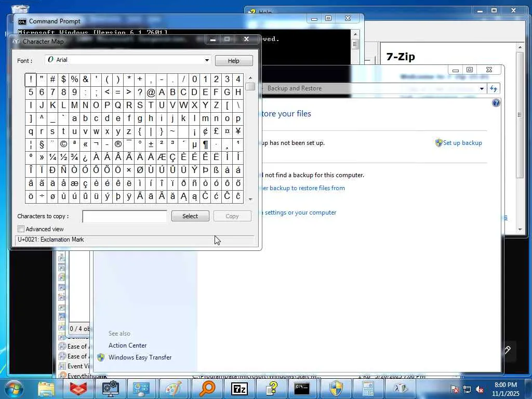Open the lambda-symbol taskbar icon
This screenshot has width=532, height=399.
pyautogui.click(x=401, y=389)
